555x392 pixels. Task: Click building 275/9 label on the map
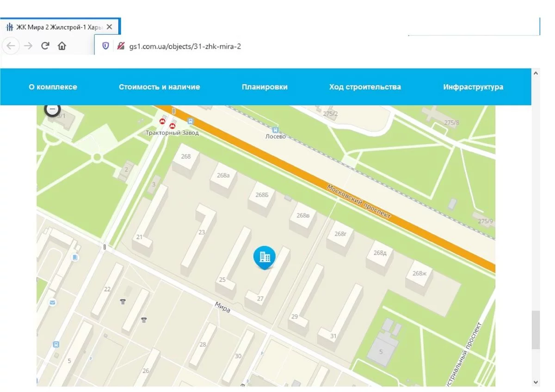[486, 221]
